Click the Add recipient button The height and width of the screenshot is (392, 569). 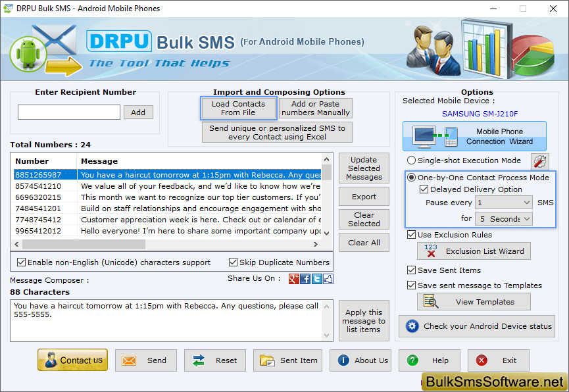coord(138,112)
